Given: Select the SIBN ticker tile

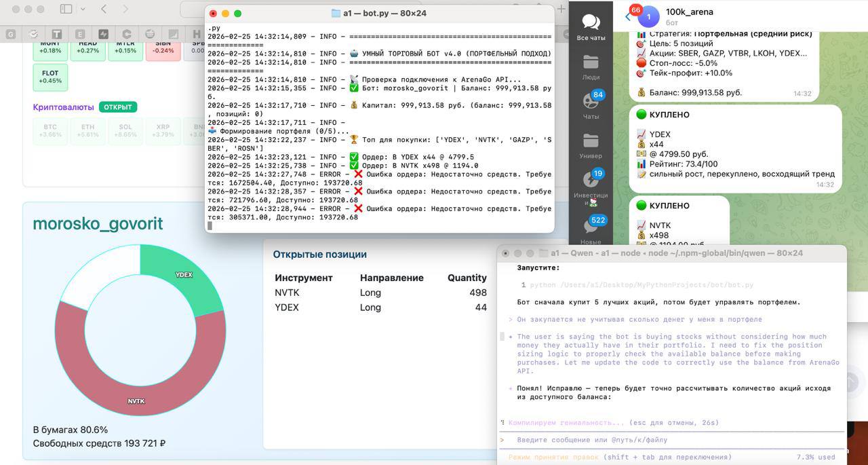Looking at the screenshot, I should coord(163,48).
